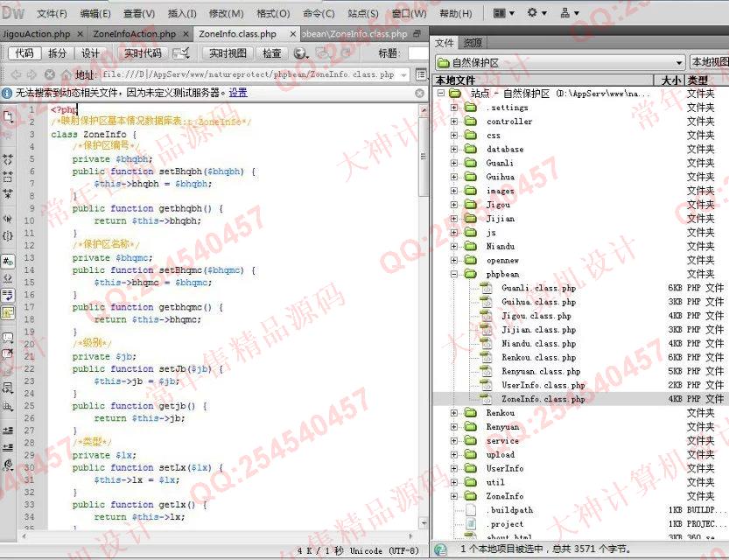Close the ZoneInfoAction.php tab

coord(186,34)
